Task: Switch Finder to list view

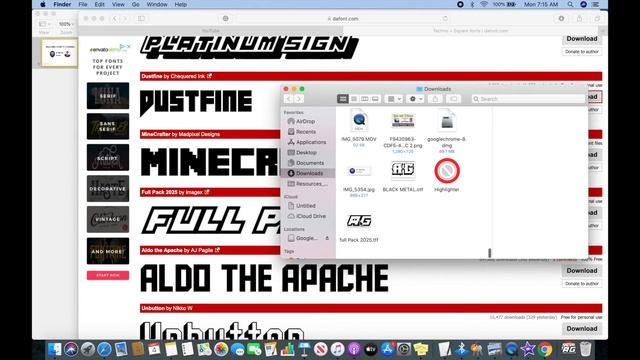Action: tap(354, 99)
